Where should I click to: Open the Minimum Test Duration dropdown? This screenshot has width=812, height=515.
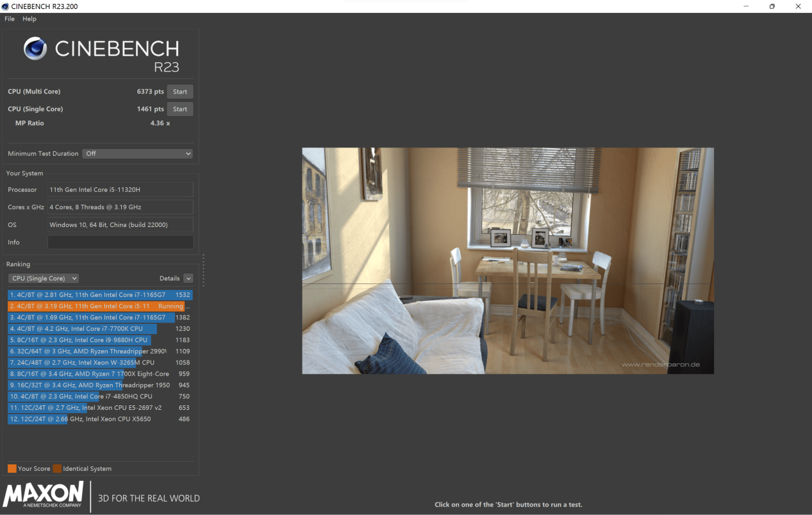click(x=137, y=154)
